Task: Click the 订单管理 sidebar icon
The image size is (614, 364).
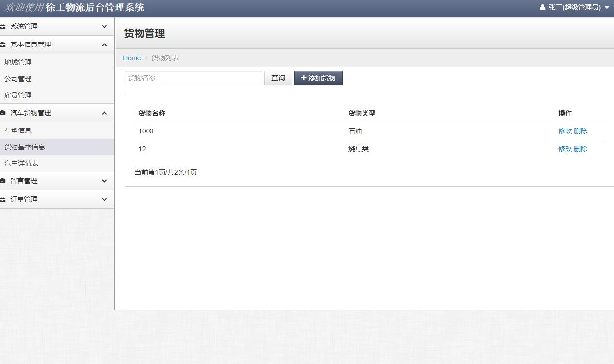Action: [x=5, y=199]
